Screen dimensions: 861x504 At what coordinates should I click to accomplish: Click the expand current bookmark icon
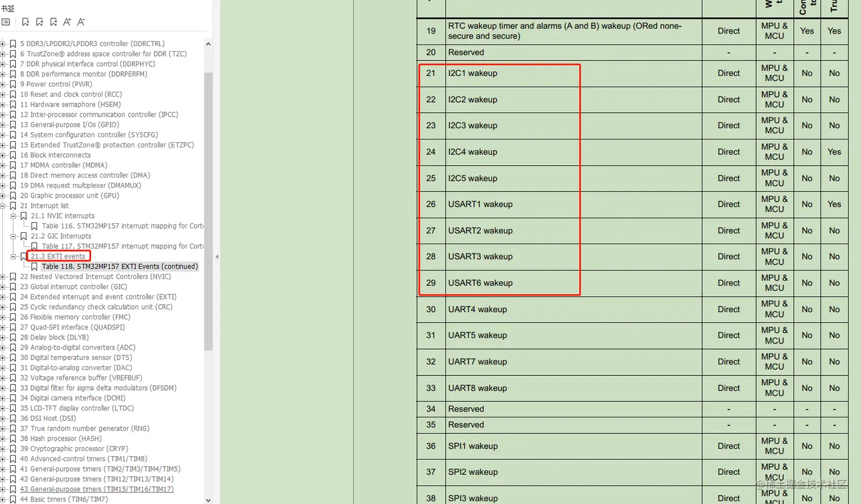pos(54,22)
